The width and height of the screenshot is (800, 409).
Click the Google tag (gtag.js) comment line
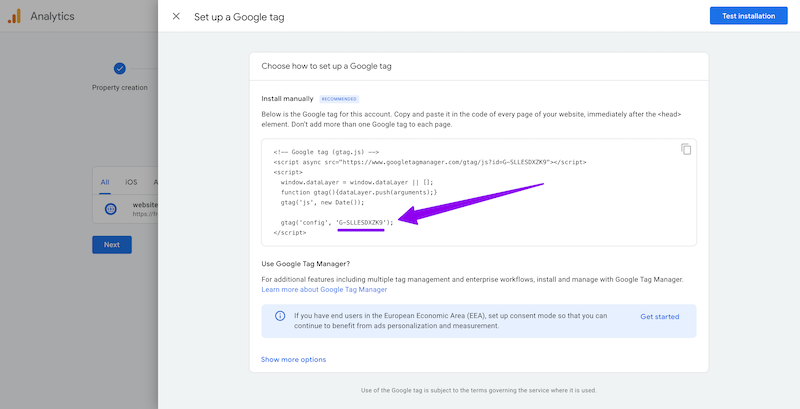point(326,152)
